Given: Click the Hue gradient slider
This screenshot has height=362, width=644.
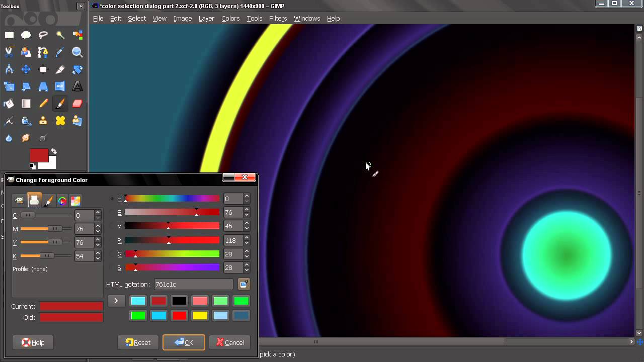Looking at the screenshot, I should tap(172, 199).
